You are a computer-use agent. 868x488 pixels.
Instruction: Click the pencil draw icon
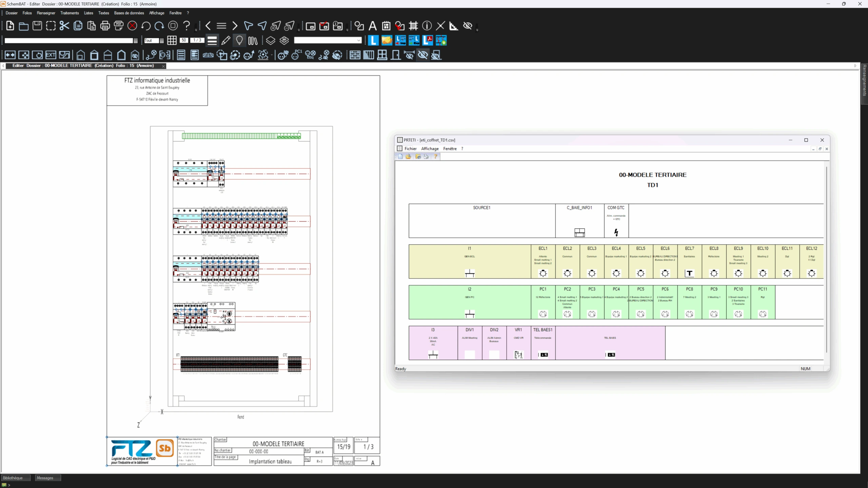click(226, 41)
